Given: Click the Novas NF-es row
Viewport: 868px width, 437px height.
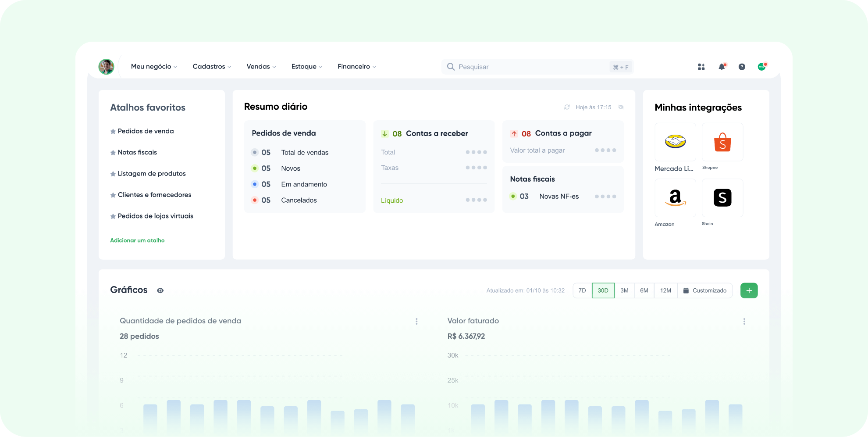Looking at the screenshot, I should pyautogui.click(x=563, y=197).
